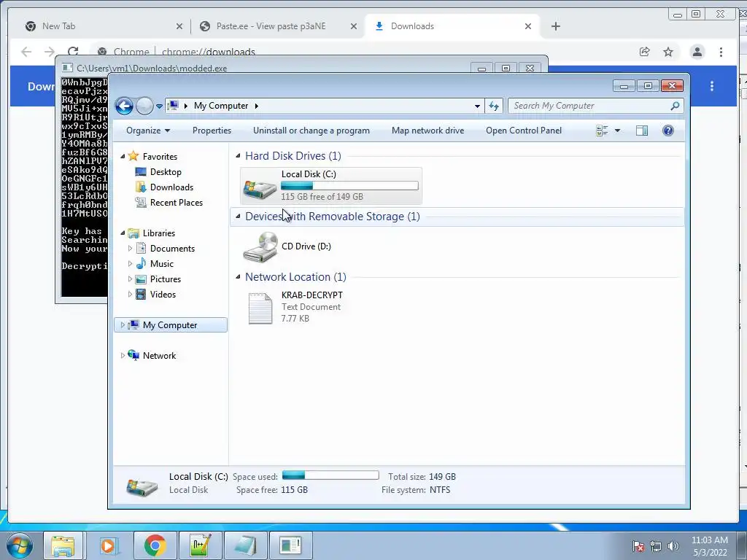Open a new Chrome tab with plus
This screenshot has width=747, height=560.
pyautogui.click(x=555, y=26)
